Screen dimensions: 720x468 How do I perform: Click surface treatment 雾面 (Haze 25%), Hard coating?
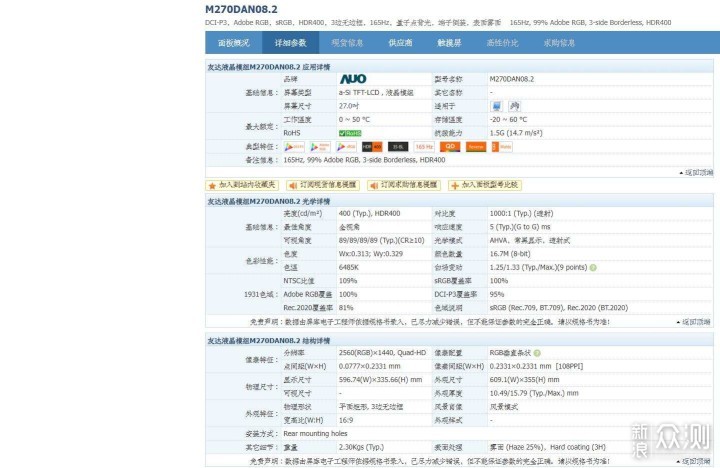click(x=548, y=447)
